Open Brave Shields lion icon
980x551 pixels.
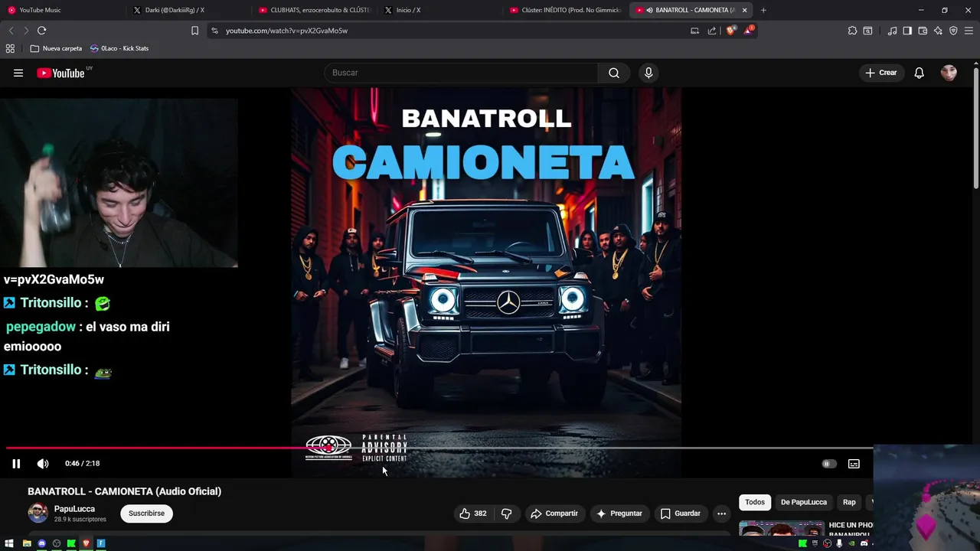(730, 31)
